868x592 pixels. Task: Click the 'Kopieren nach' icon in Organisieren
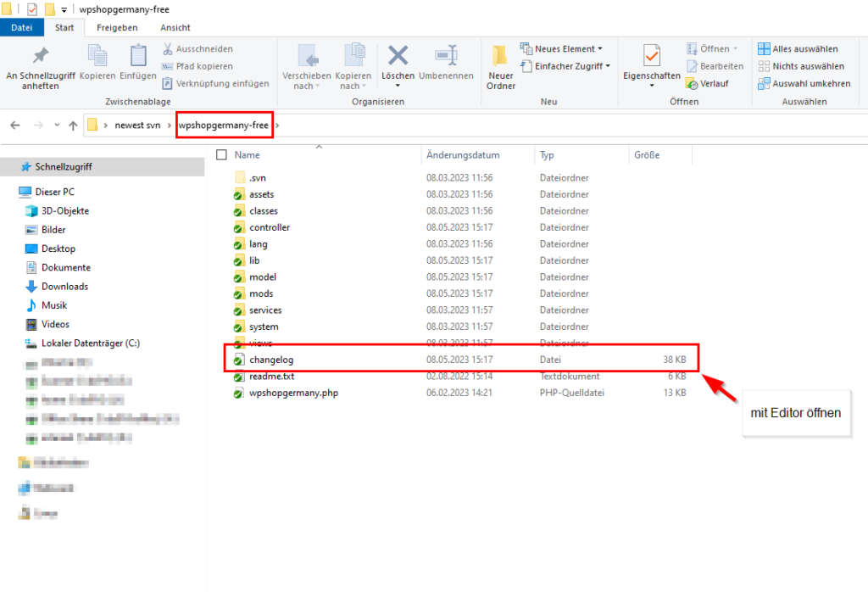(353, 55)
